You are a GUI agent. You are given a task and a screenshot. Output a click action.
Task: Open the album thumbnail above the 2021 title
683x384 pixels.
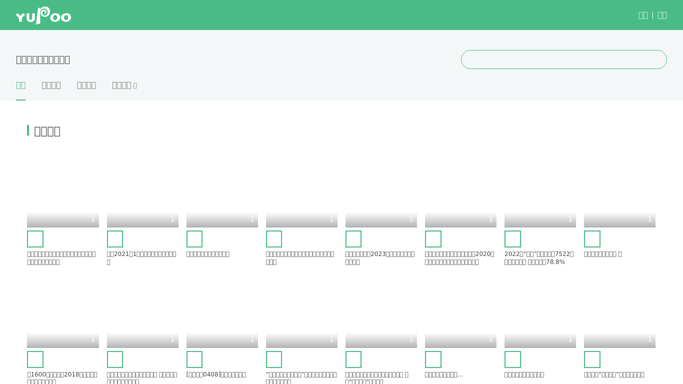(142, 192)
